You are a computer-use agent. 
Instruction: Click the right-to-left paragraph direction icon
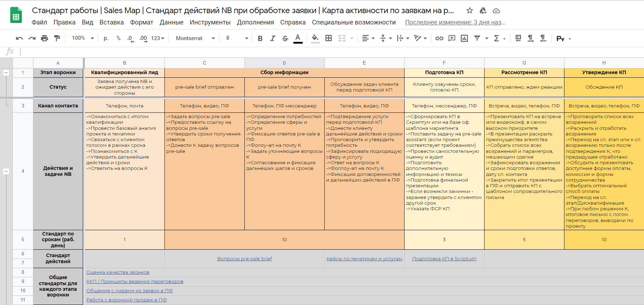(x=543, y=38)
